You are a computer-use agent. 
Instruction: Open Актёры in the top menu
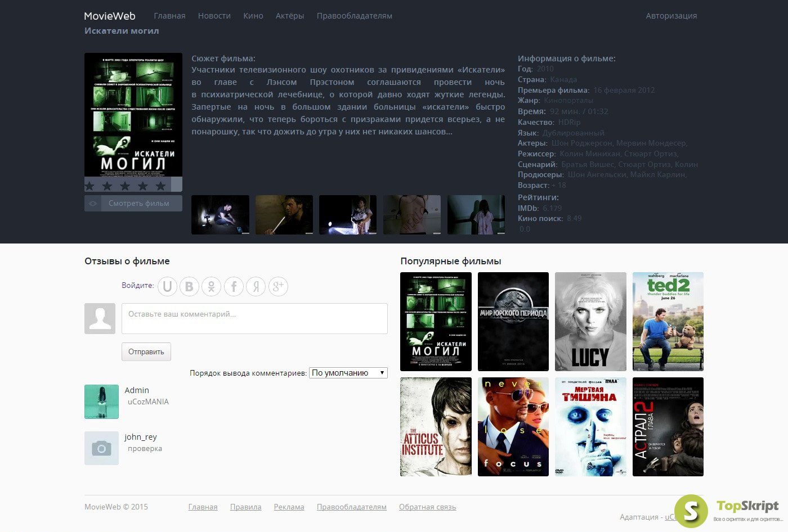coord(290,16)
